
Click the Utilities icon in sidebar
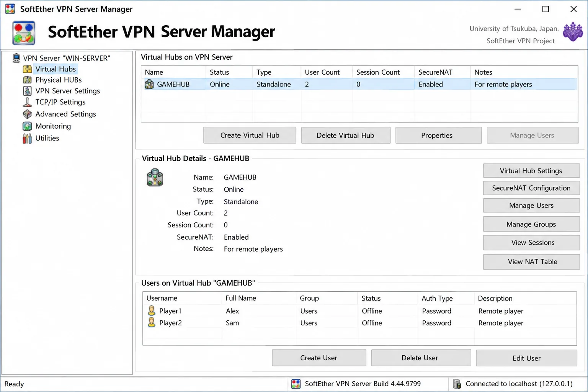[x=27, y=138]
